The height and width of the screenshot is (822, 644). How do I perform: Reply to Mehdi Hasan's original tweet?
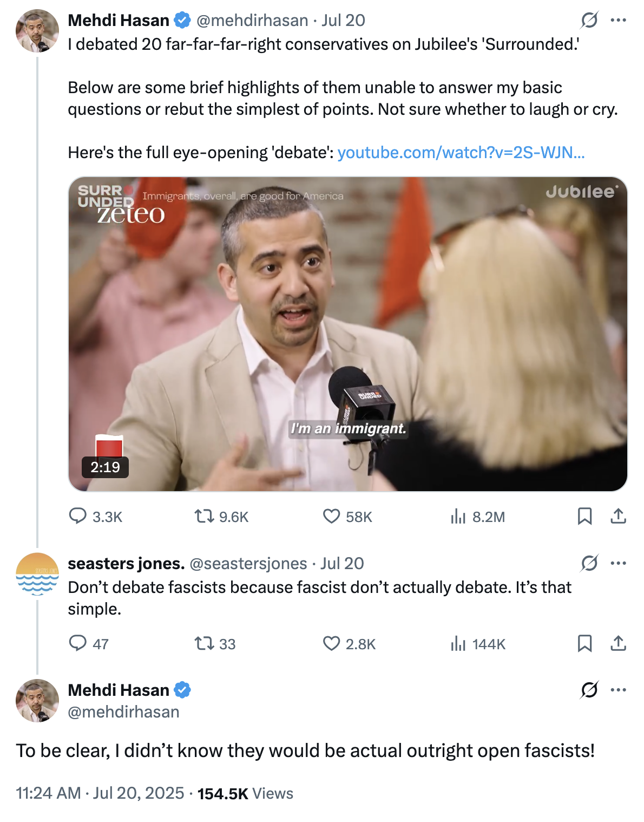(x=78, y=516)
